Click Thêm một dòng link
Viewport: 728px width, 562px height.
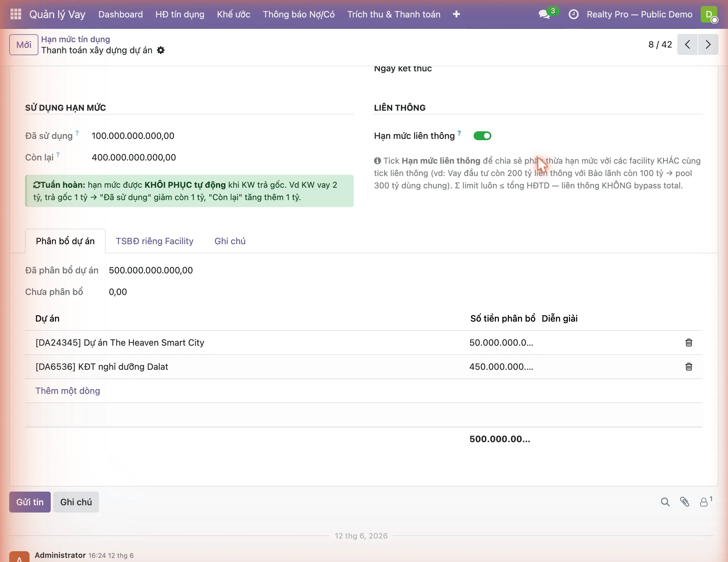68,391
